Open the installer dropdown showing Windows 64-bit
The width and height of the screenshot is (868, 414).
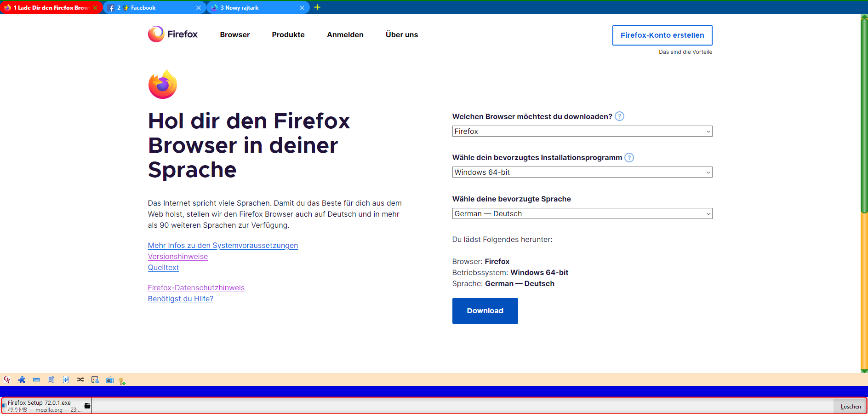pyautogui.click(x=582, y=172)
